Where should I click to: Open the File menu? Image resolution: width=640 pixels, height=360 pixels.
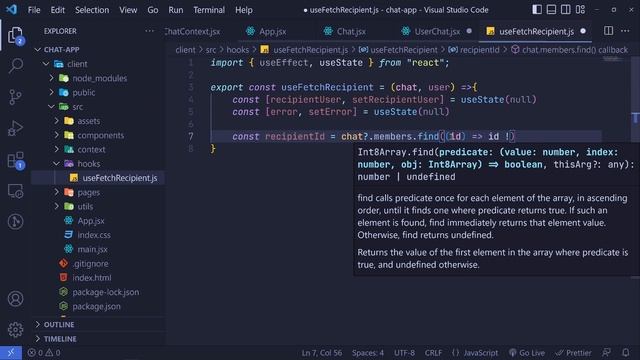tap(34, 10)
